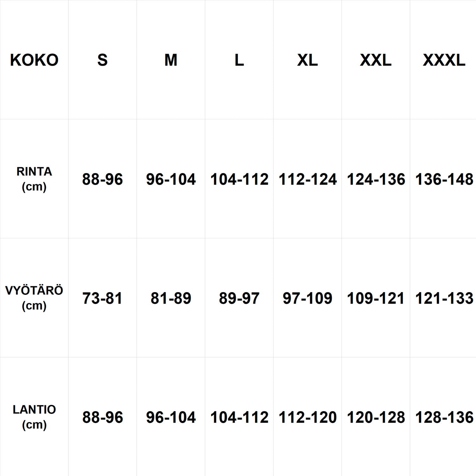Select hip value 128-136 for XXXL
This screenshot has width=476, height=476.
tap(444, 417)
